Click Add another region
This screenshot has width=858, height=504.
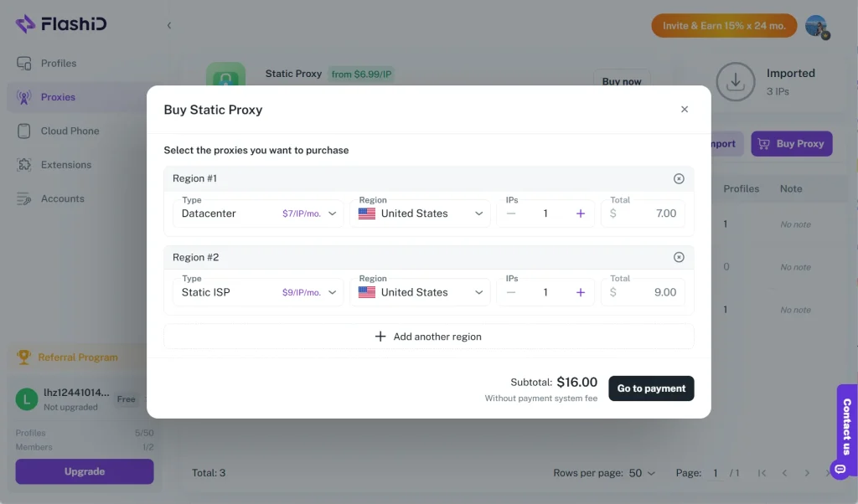pyautogui.click(x=428, y=337)
